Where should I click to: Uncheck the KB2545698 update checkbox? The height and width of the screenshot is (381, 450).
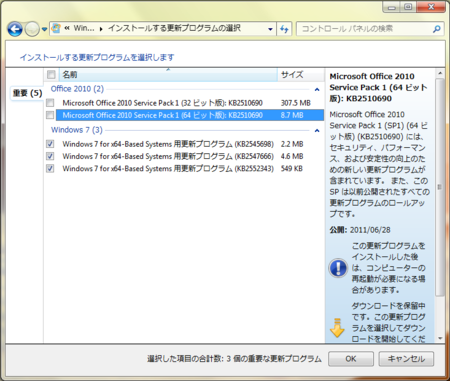click(50, 144)
